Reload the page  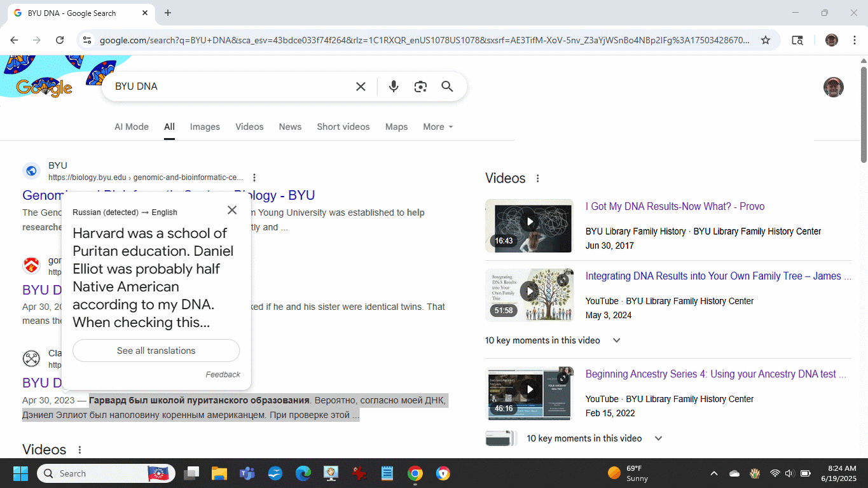point(60,40)
